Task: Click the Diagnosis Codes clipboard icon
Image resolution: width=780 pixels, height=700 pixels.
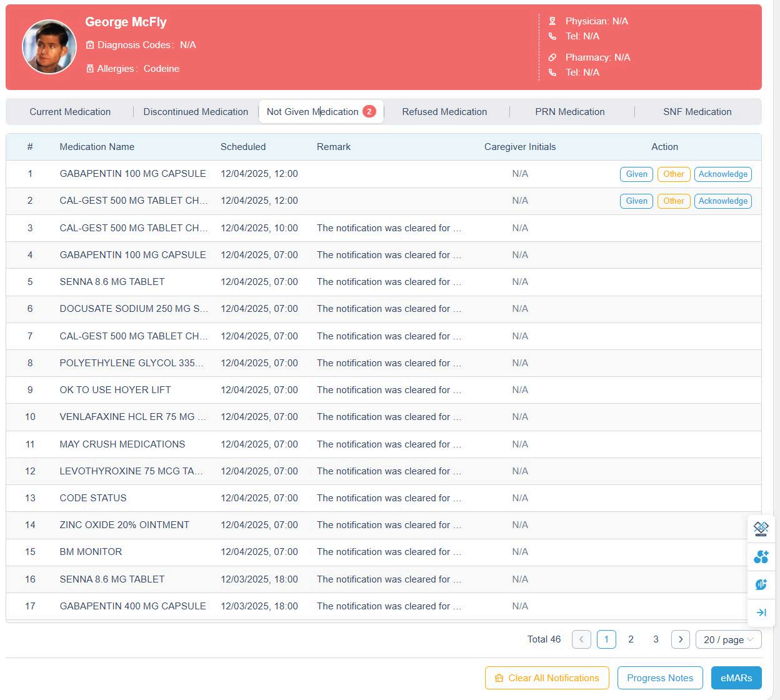Action: coord(90,45)
